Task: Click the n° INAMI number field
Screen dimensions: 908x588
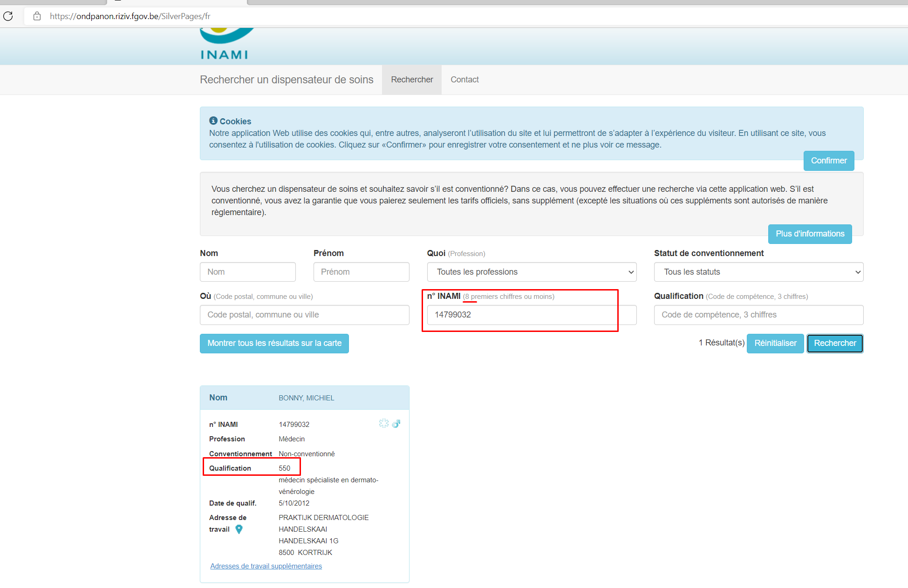Action: (x=531, y=315)
